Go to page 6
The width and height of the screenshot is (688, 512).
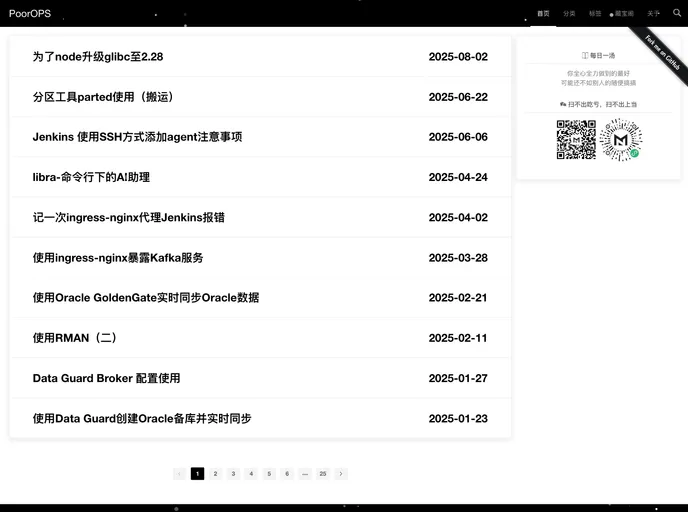click(x=287, y=474)
